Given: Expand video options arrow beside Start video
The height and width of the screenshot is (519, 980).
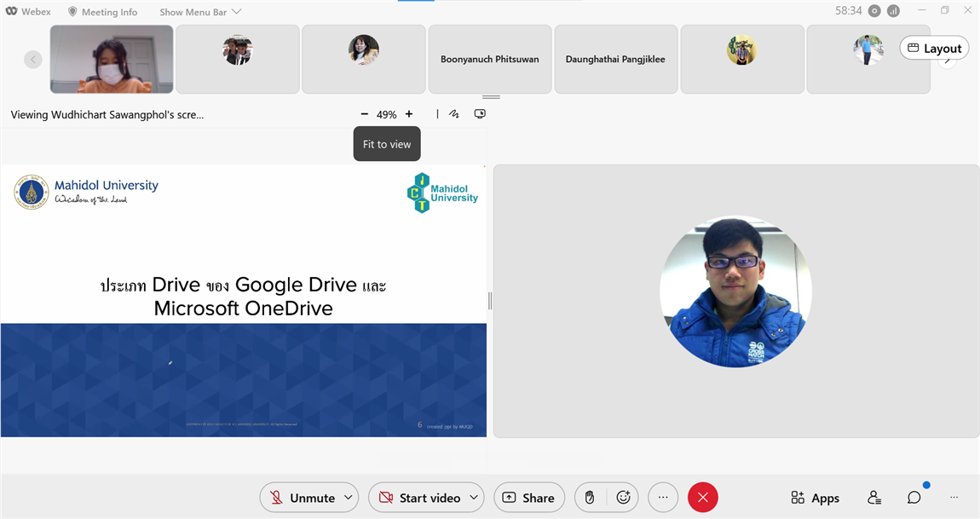Looking at the screenshot, I should [x=473, y=498].
